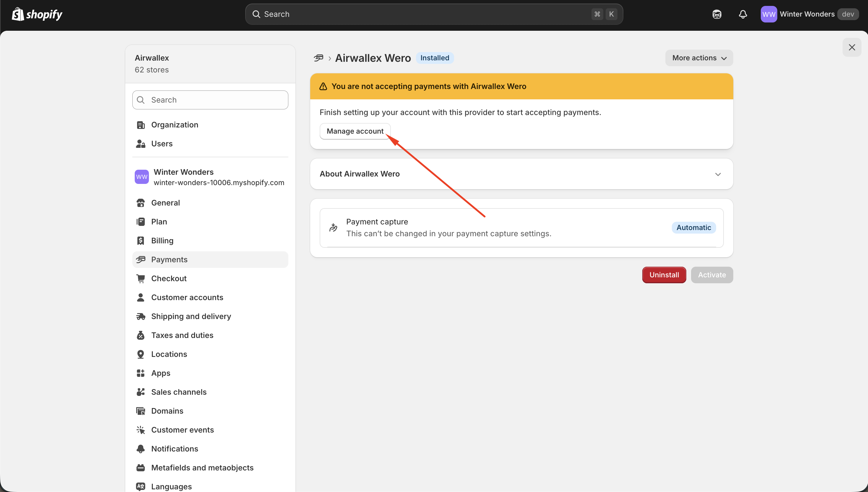Select Payments in the sidebar
The height and width of the screenshot is (492, 868).
210,260
